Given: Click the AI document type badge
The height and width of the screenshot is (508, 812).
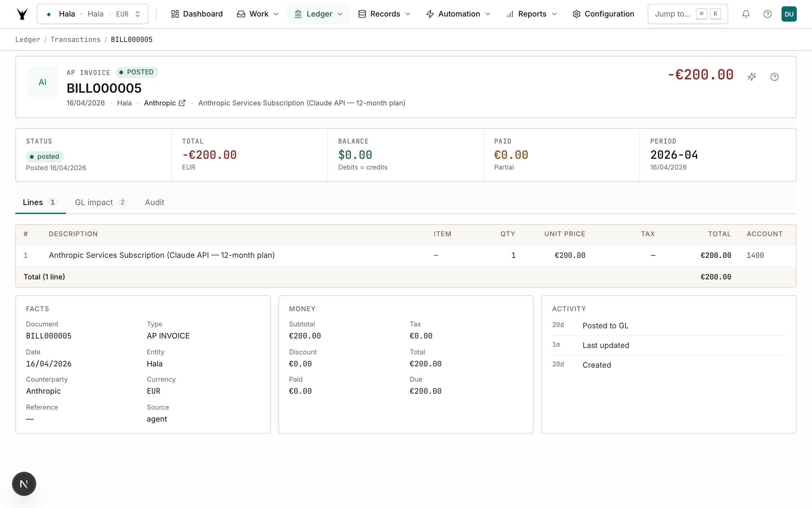Looking at the screenshot, I should click(x=42, y=82).
